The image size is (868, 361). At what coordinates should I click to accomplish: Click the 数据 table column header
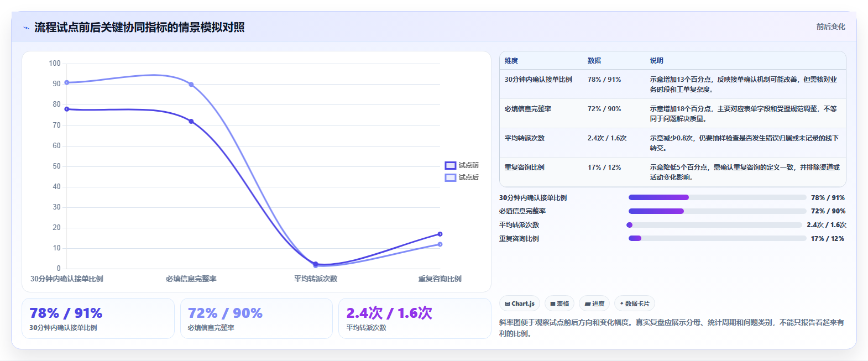594,61
